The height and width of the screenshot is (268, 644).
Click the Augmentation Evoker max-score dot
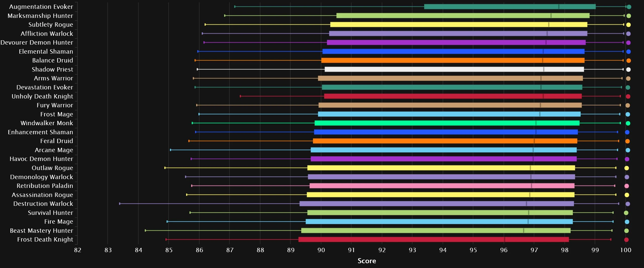click(x=629, y=7)
